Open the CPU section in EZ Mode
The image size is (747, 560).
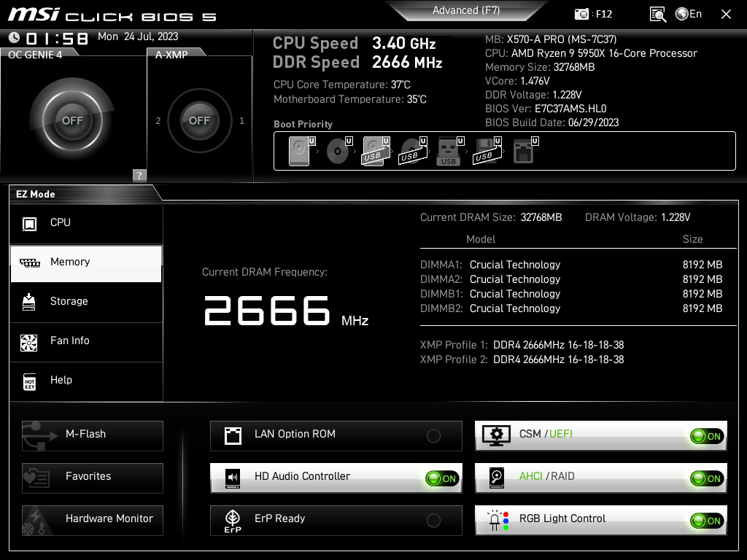86,223
